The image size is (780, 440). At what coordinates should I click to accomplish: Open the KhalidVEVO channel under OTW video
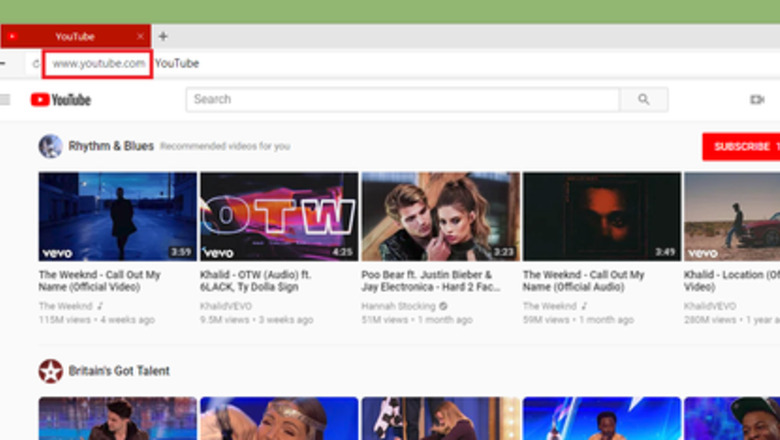pos(226,306)
